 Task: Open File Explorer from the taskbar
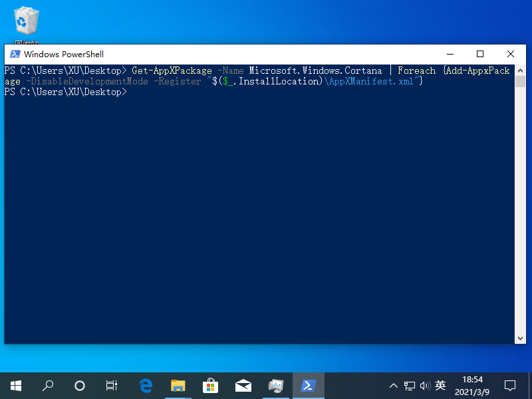click(x=178, y=385)
